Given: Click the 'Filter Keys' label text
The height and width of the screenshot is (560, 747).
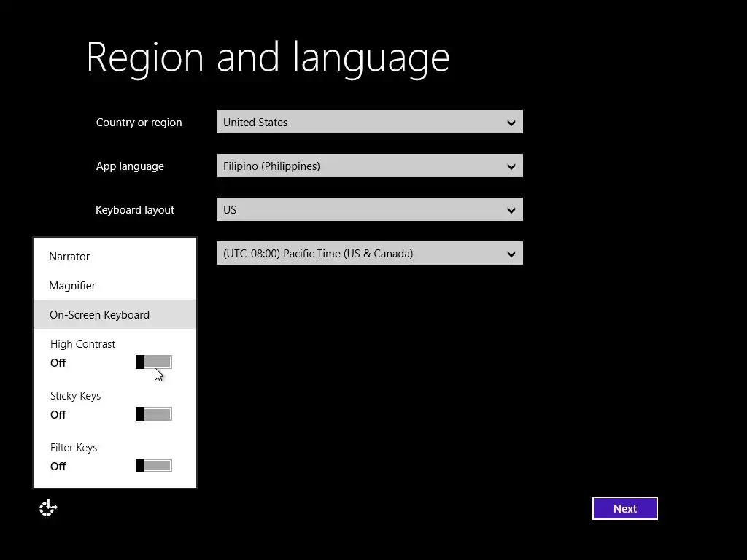Looking at the screenshot, I should click(x=74, y=448).
